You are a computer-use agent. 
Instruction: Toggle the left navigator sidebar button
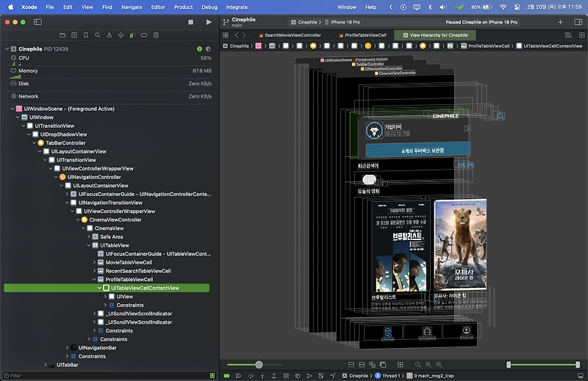click(38, 22)
